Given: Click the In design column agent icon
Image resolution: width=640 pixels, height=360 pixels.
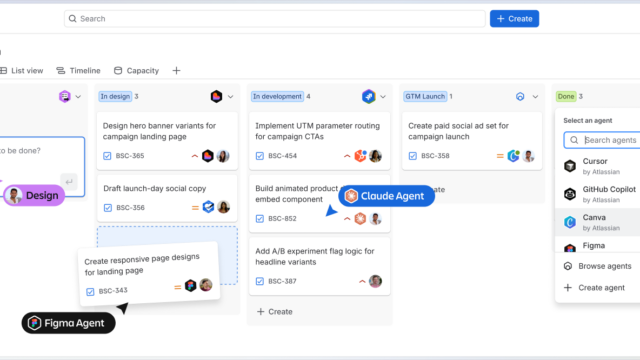Looking at the screenshot, I should coord(216,96).
